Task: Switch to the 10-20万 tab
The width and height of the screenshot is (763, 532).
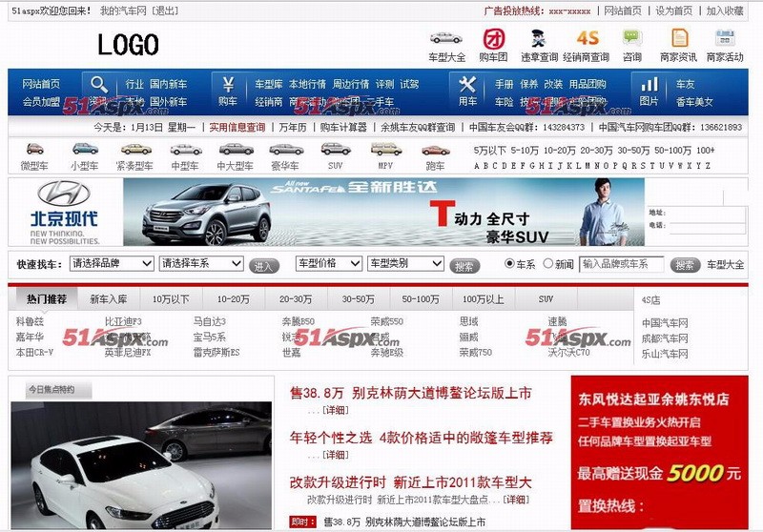Action: pos(234,299)
